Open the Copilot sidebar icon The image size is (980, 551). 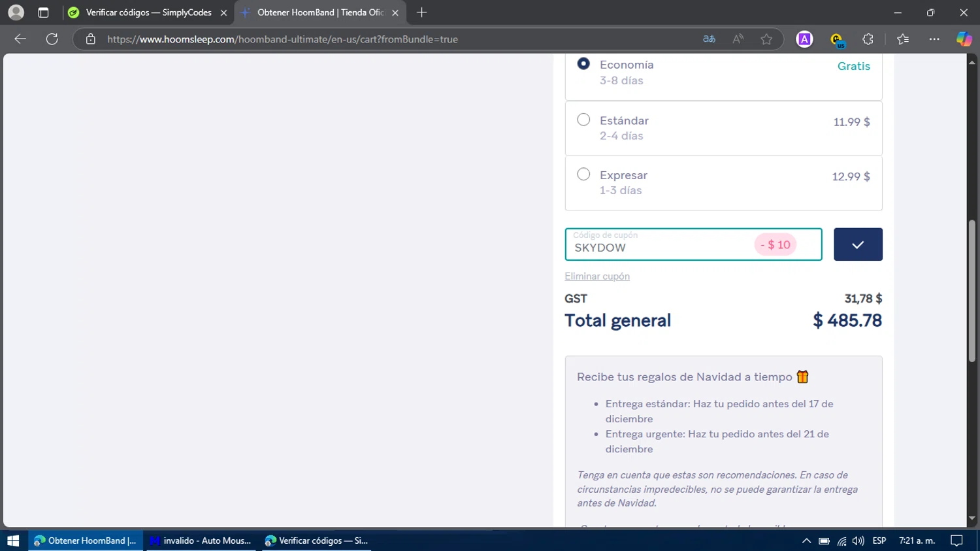click(x=964, y=39)
